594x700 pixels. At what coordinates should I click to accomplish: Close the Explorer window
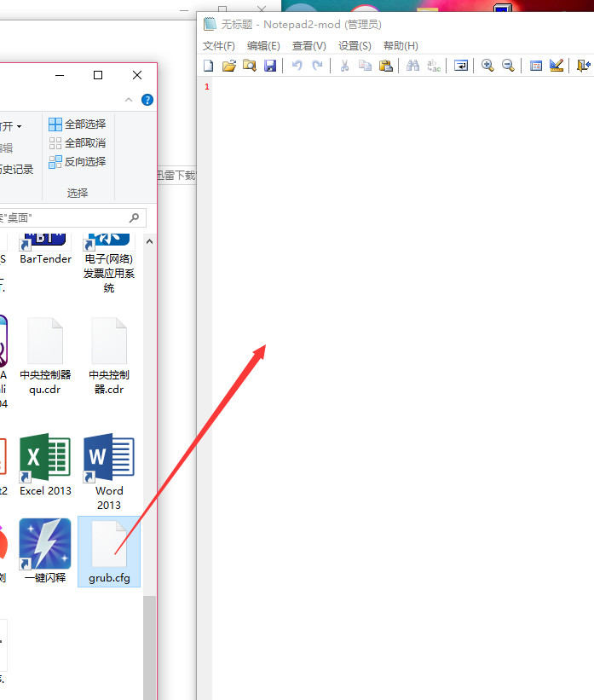(137, 75)
